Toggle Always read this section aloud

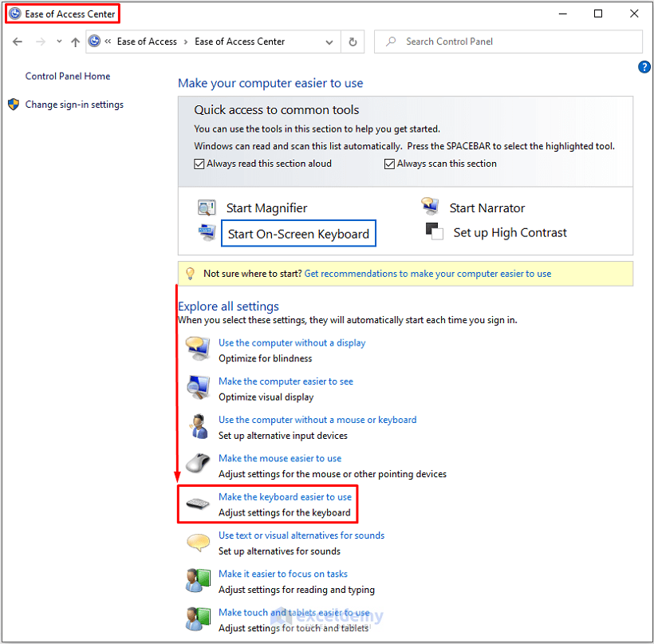coord(199,164)
